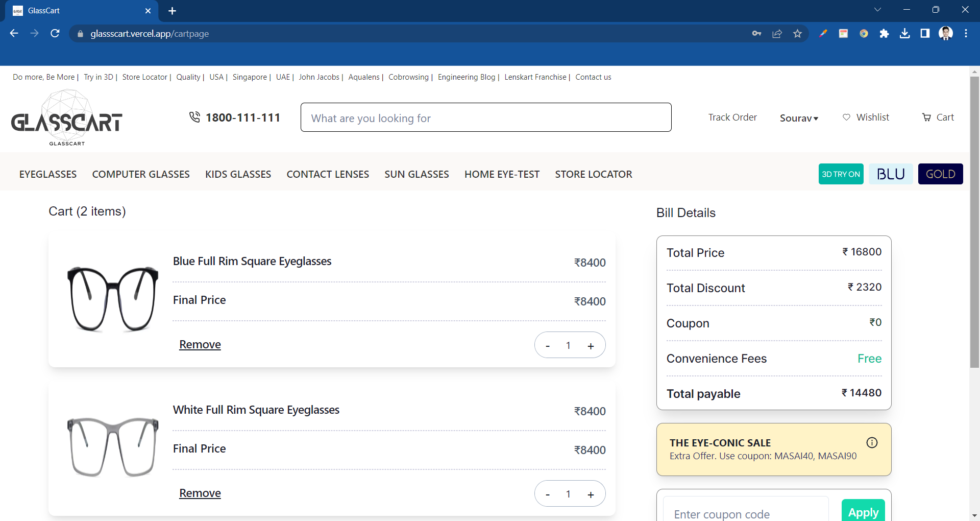
Task: Focus the 'What are you looking for' search box
Action: [x=486, y=117]
